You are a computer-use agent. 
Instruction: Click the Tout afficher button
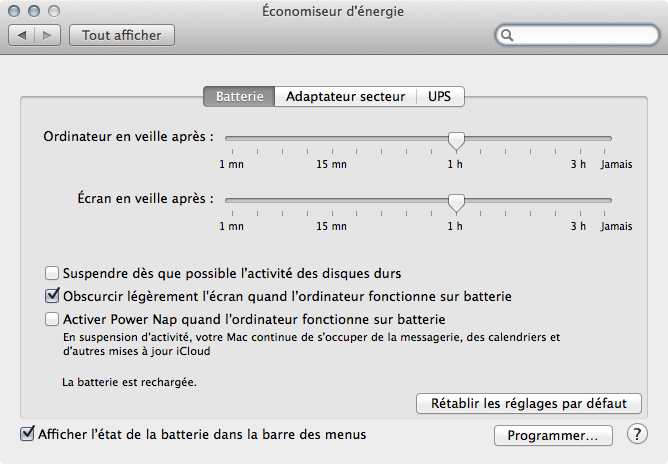[x=121, y=35]
